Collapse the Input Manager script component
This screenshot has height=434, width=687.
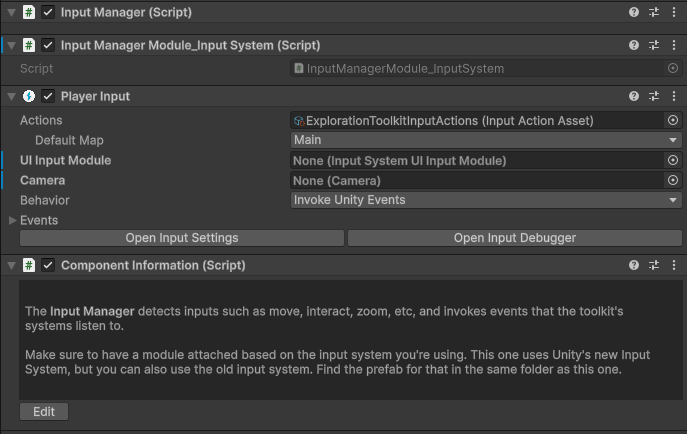click(12, 12)
